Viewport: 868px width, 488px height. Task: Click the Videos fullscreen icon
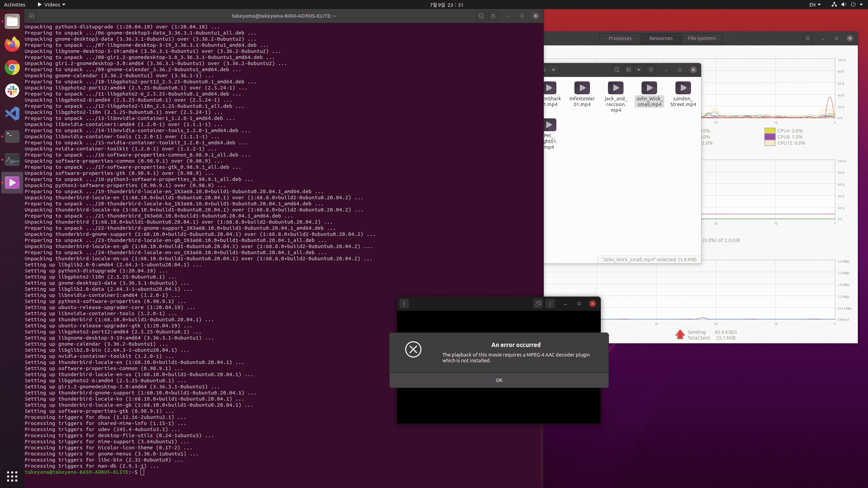click(538, 304)
